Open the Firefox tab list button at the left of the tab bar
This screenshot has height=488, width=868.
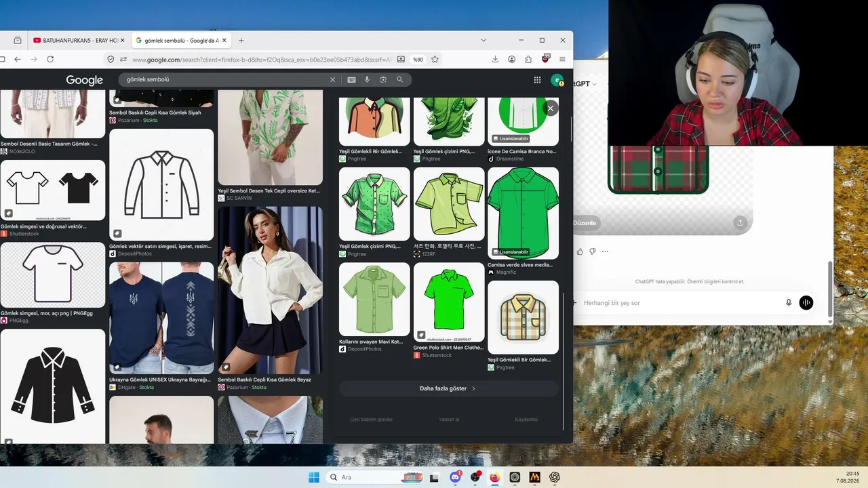[x=18, y=41]
